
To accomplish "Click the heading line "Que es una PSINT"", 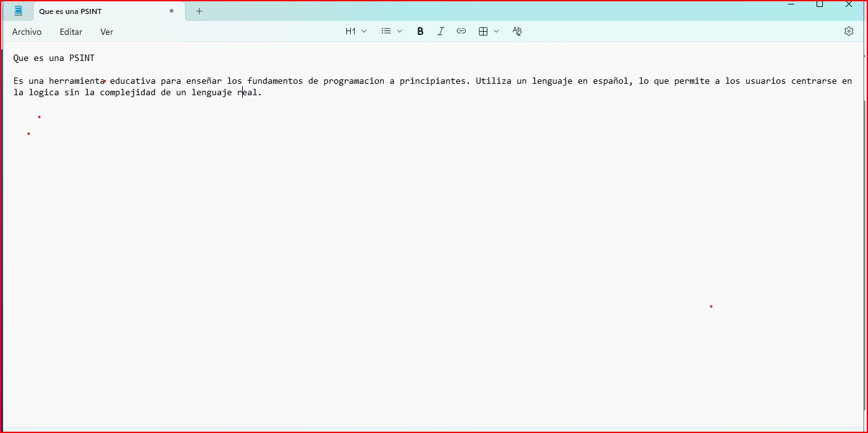I will 54,58.
